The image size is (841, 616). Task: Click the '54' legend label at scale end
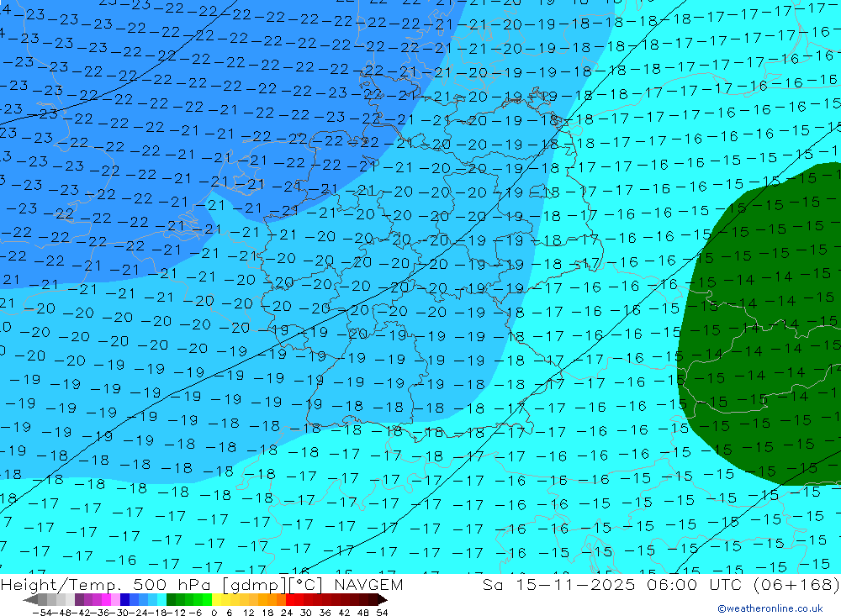[382, 613]
